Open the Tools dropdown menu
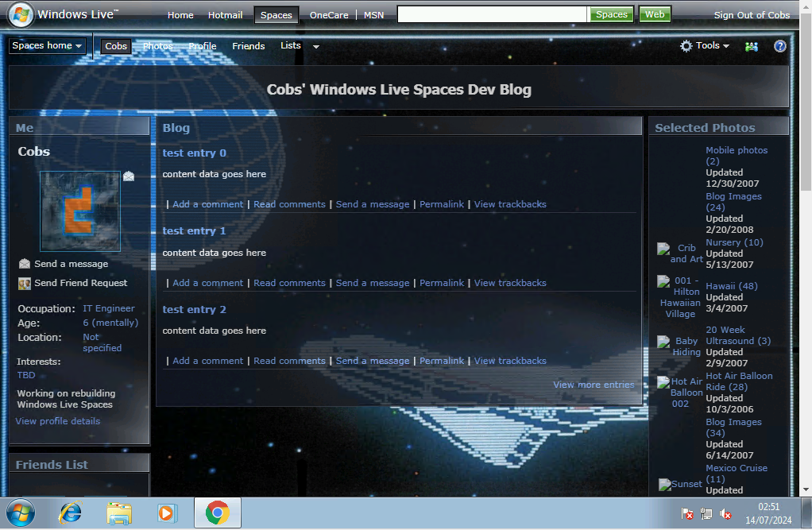Screen dimensions: 812x530 tap(705, 46)
